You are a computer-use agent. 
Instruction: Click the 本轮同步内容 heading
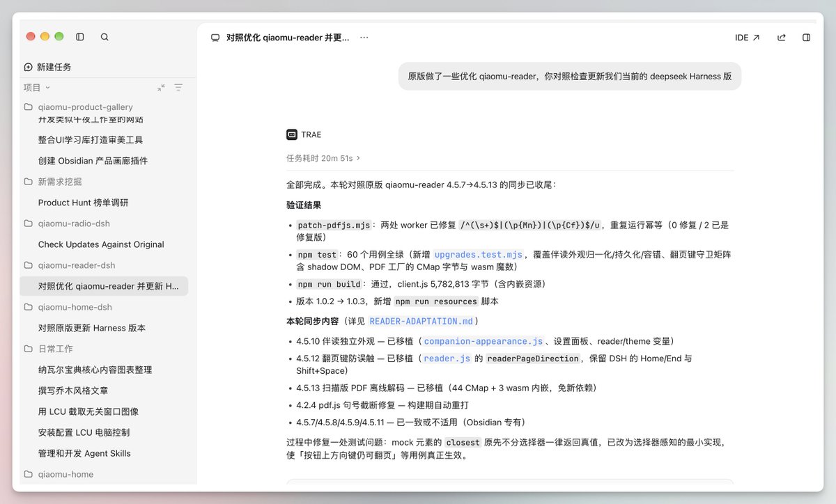[312, 322]
